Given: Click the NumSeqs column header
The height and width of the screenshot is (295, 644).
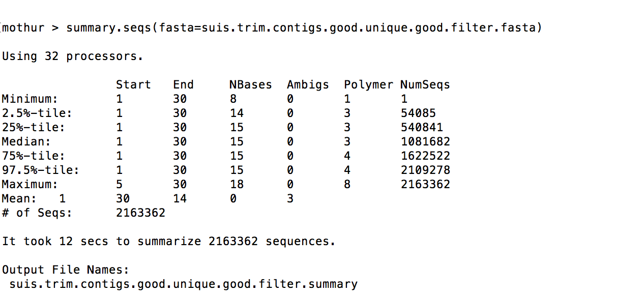Looking at the screenshot, I should (425, 84).
